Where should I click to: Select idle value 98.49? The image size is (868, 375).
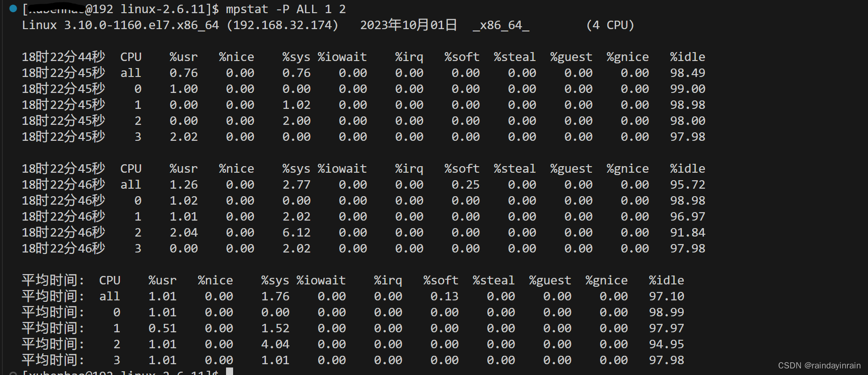coord(688,73)
